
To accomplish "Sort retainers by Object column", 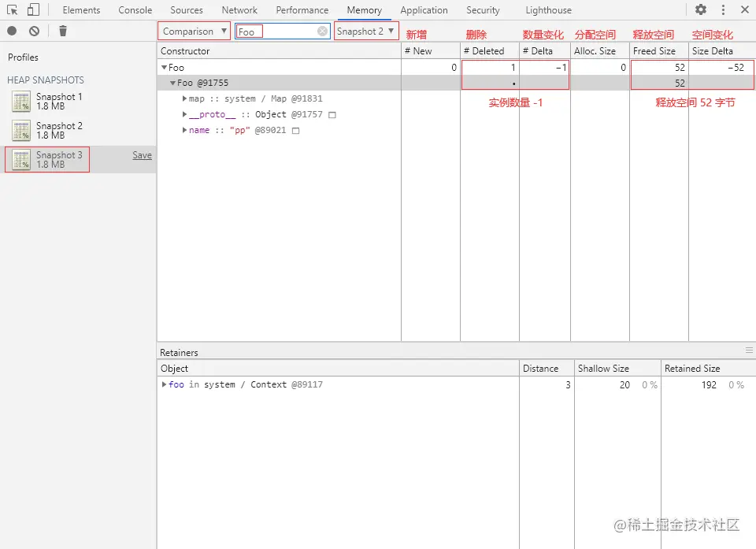I will click(x=338, y=368).
